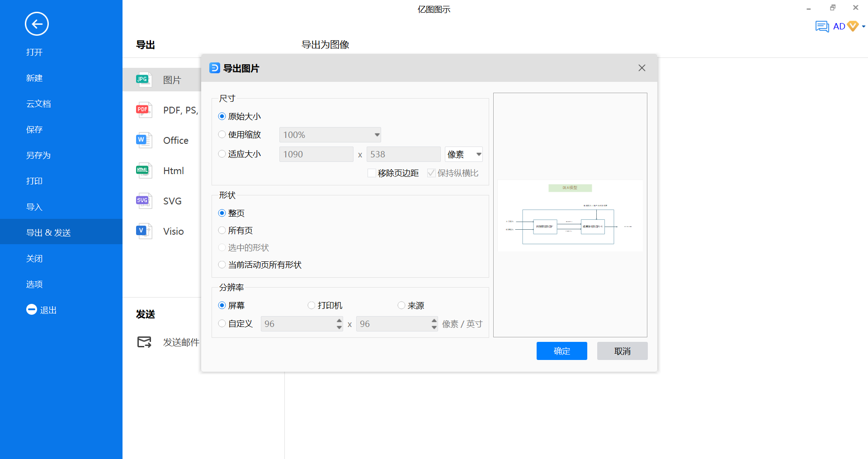Select the original size radio button
Screen dimensions: 868x459
coord(222,116)
